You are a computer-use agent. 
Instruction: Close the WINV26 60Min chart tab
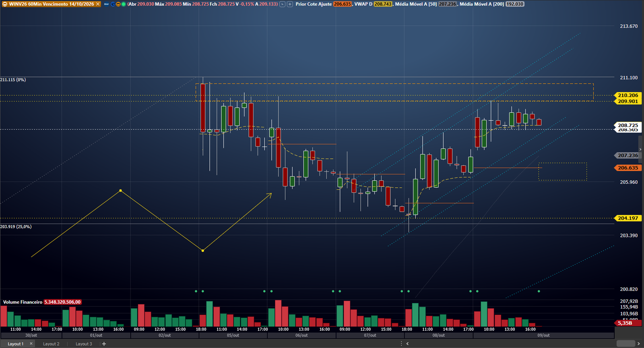[x=98, y=4]
